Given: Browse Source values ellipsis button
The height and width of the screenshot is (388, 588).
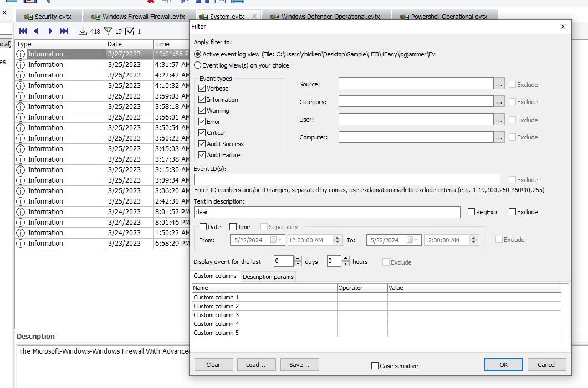Looking at the screenshot, I should pyautogui.click(x=499, y=84).
